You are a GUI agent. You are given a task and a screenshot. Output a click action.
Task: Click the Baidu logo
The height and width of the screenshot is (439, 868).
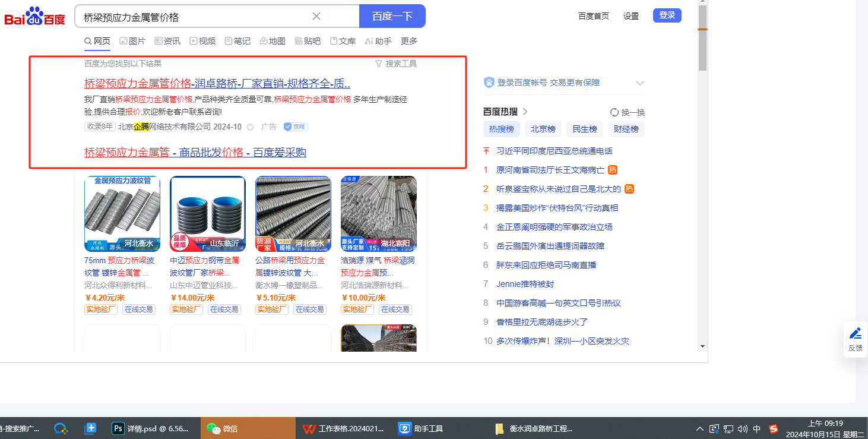pos(34,17)
